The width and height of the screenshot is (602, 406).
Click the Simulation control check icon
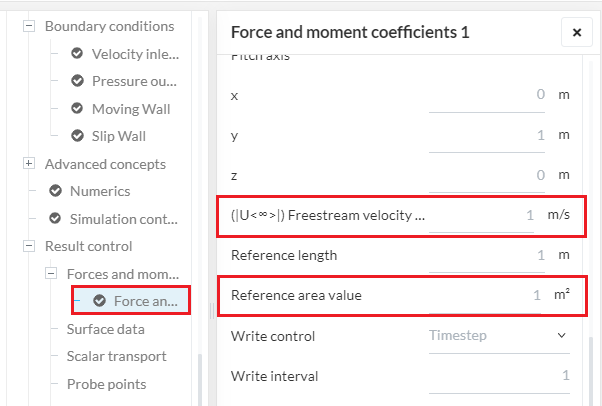click(55, 219)
